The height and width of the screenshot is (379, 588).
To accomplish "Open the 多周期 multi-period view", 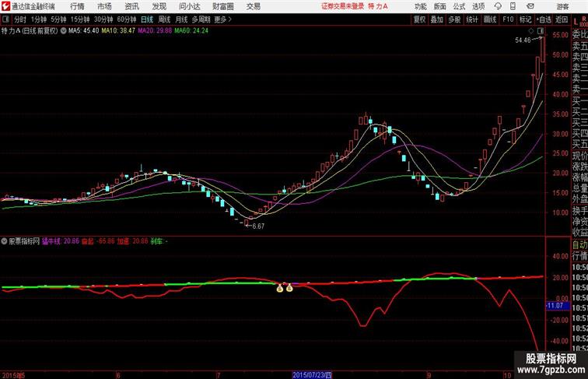I will (201, 19).
